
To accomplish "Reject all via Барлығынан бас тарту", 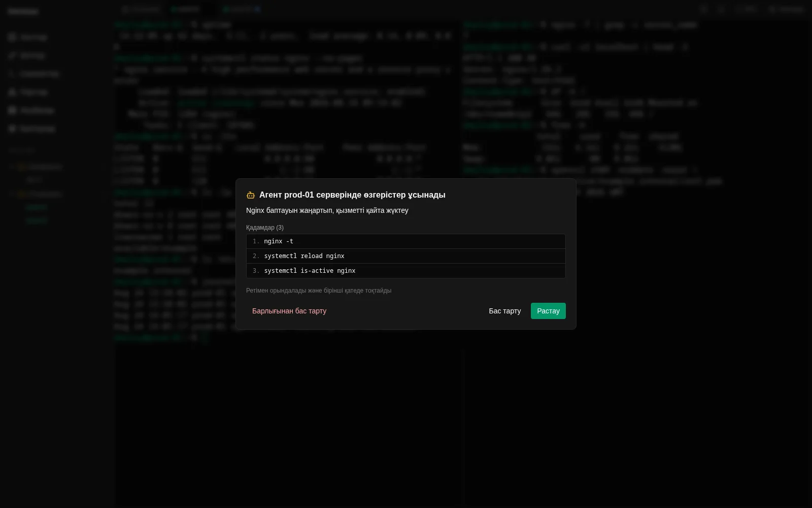I will point(289,311).
